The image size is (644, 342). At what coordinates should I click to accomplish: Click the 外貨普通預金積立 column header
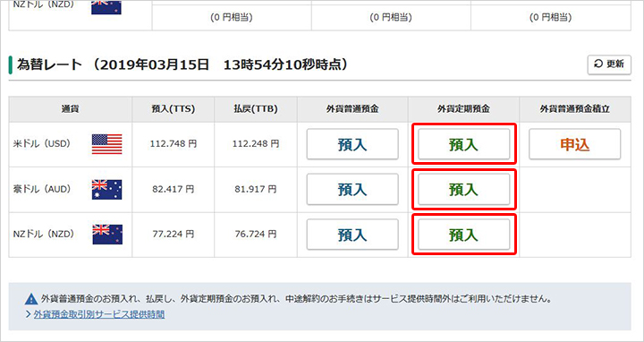[x=575, y=109]
